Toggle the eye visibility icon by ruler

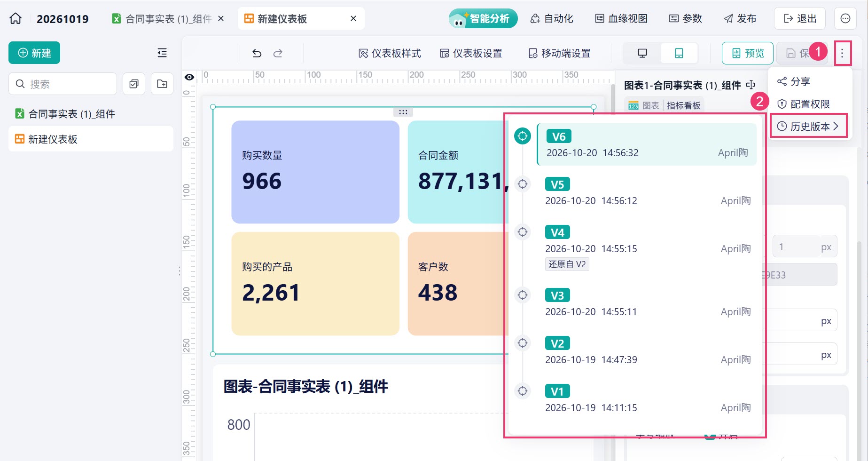click(189, 77)
